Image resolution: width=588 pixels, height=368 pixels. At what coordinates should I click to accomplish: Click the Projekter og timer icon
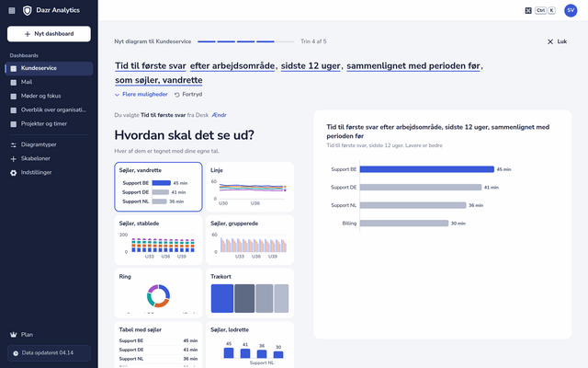coord(14,124)
